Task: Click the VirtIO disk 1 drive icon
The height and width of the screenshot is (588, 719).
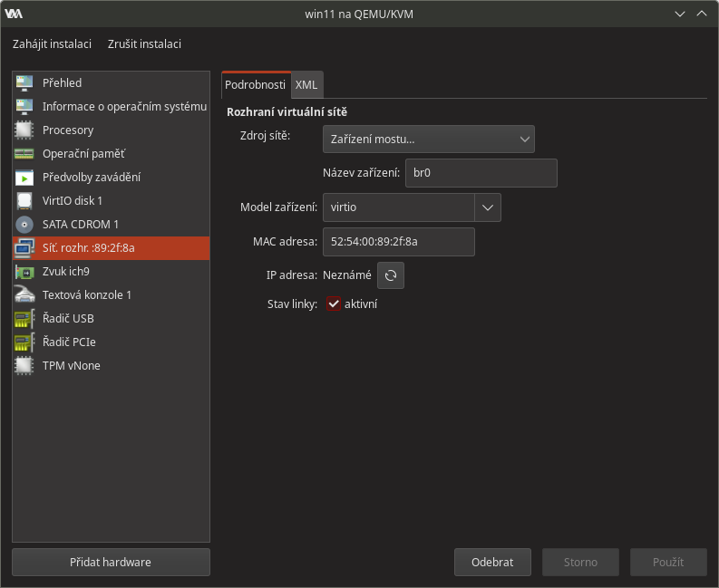Action: pyautogui.click(x=24, y=201)
